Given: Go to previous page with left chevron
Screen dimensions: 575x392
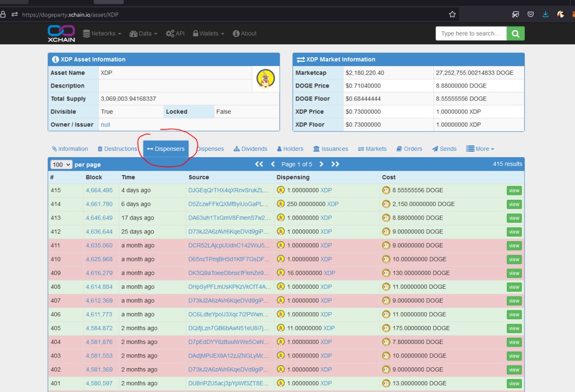Looking at the screenshot, I should (273, 164).
